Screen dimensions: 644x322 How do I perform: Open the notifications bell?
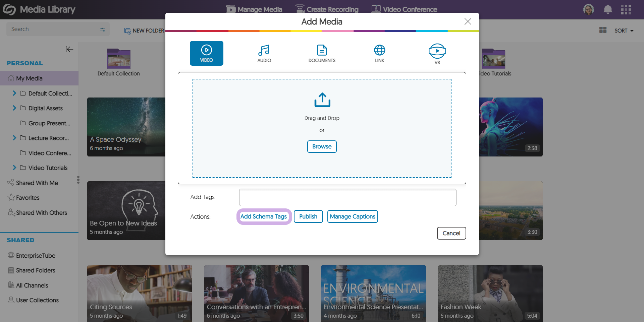[607, 9]
